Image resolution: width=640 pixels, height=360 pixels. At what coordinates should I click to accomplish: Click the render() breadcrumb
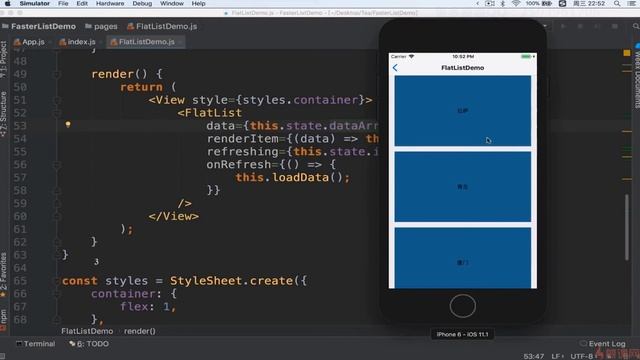[140, 331]
